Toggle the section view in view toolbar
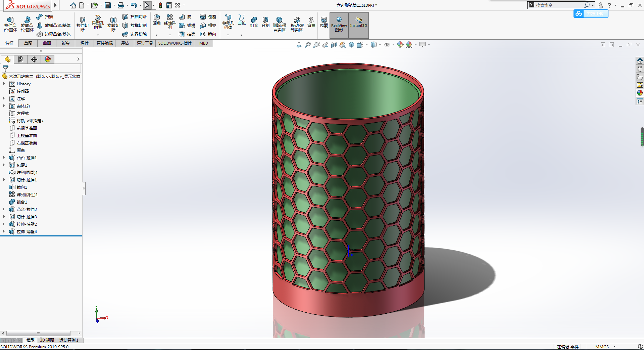The height and width of the screenshot is (350, 644). click(334, 45)
